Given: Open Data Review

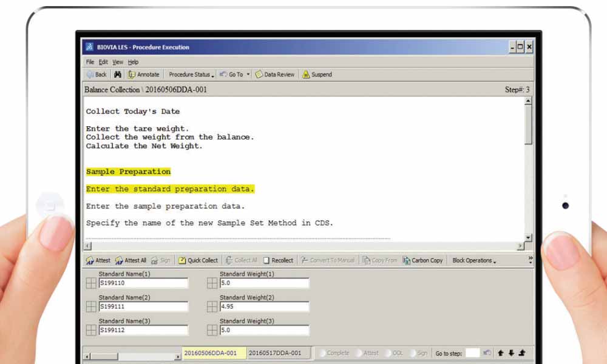Looking at the screenshot, I should [x=275, y=74].
